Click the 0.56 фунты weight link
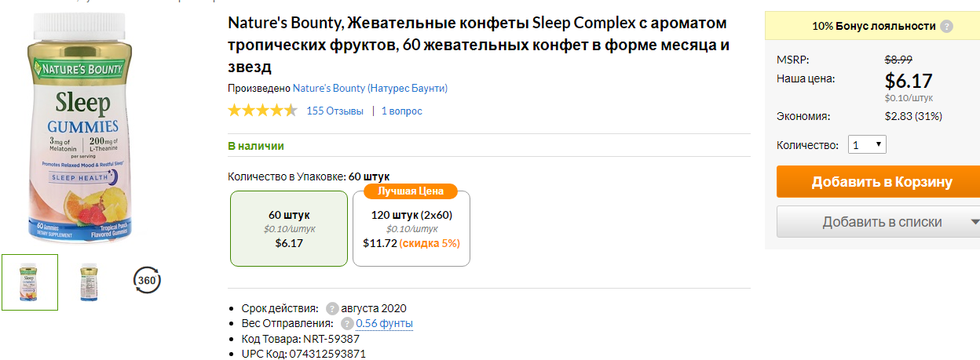980x360 pixels. pos(385,323)
